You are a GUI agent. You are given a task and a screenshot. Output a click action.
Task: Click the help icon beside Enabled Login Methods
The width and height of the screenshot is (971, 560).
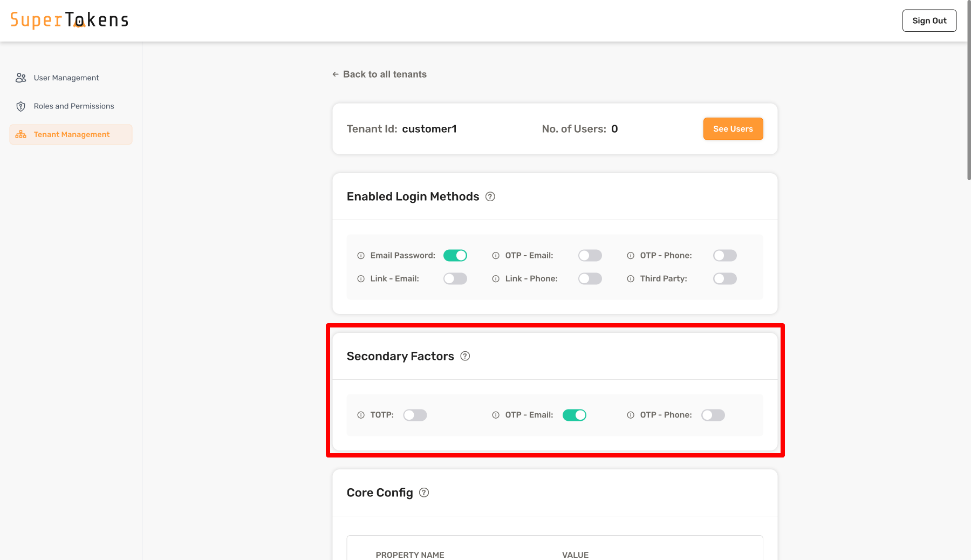point(490,197)
